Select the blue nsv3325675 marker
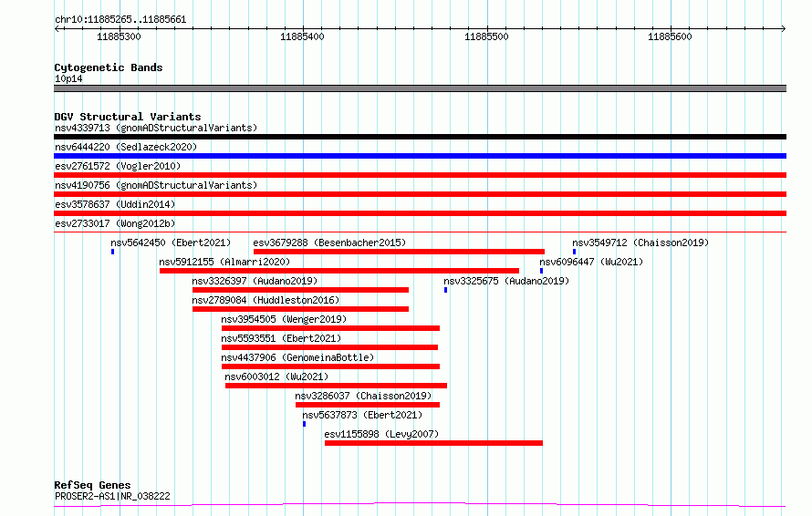The height and width of the screenshot is (516, 812). pyautogui.click(x=445, y=290)
